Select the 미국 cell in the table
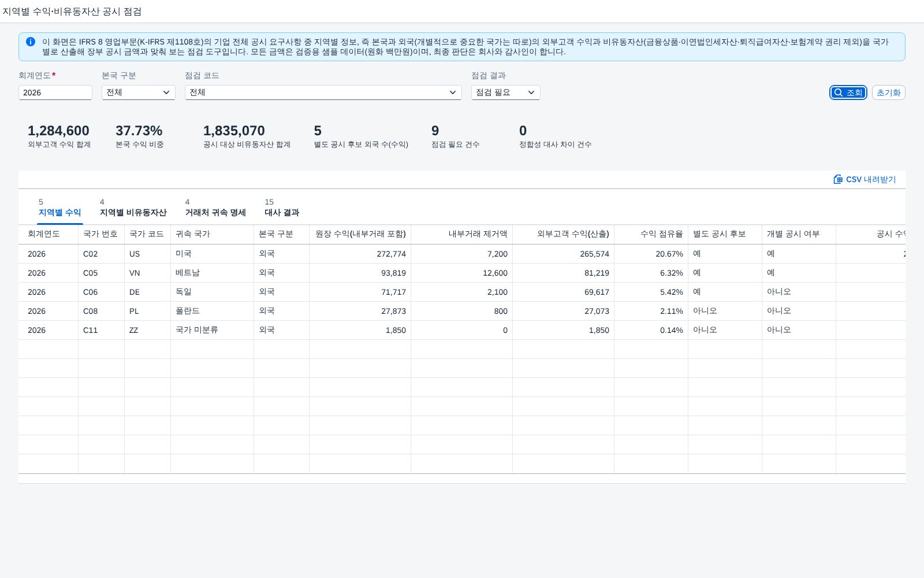 coord(213,254)
